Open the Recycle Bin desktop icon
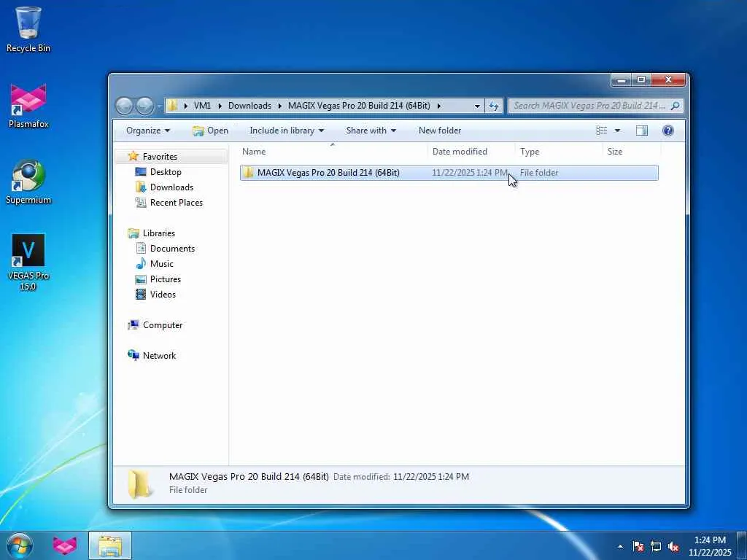This screenshot has height=560, width=747. click(28, 29)
